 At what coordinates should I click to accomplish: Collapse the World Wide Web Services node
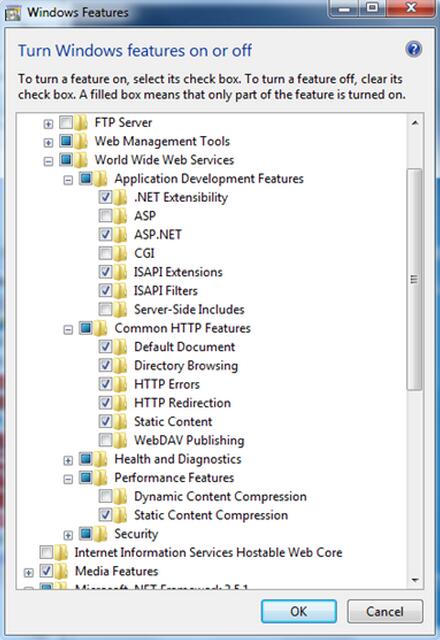[x=48, y=161]
